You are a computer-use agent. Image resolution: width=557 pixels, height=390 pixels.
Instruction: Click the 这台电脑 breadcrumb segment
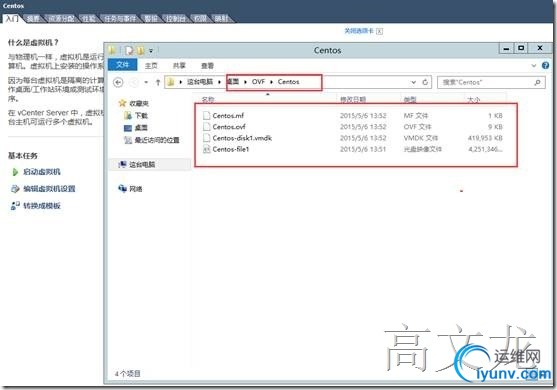pyautogui.click(x=200, y=82)
